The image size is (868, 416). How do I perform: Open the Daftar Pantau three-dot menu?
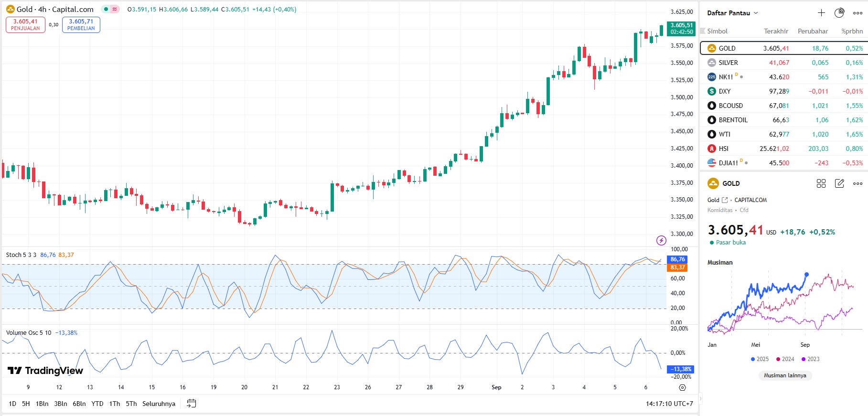pos(857,13)
